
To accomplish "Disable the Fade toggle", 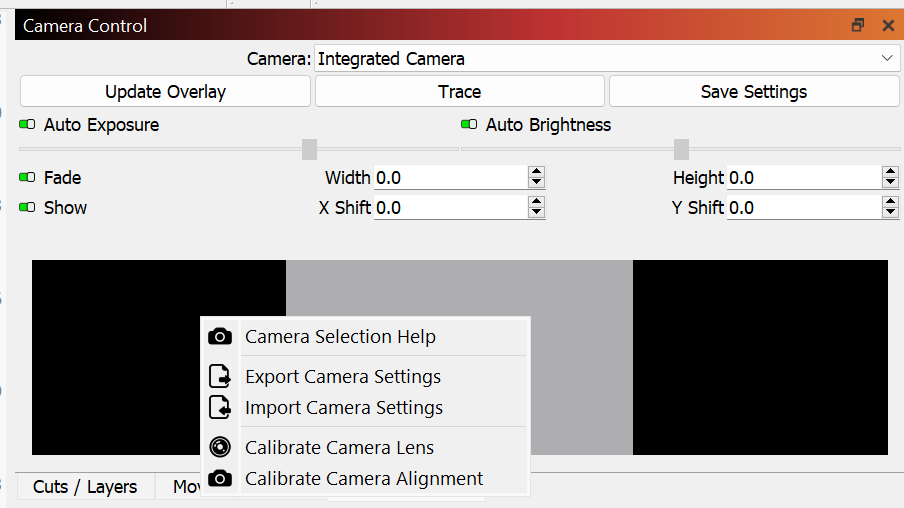I will [27, 177].
